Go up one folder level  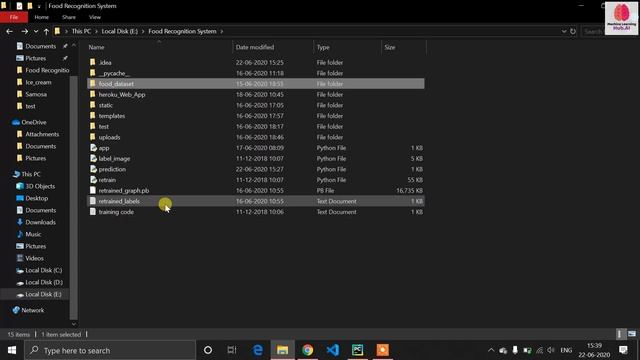click(46, 31)
